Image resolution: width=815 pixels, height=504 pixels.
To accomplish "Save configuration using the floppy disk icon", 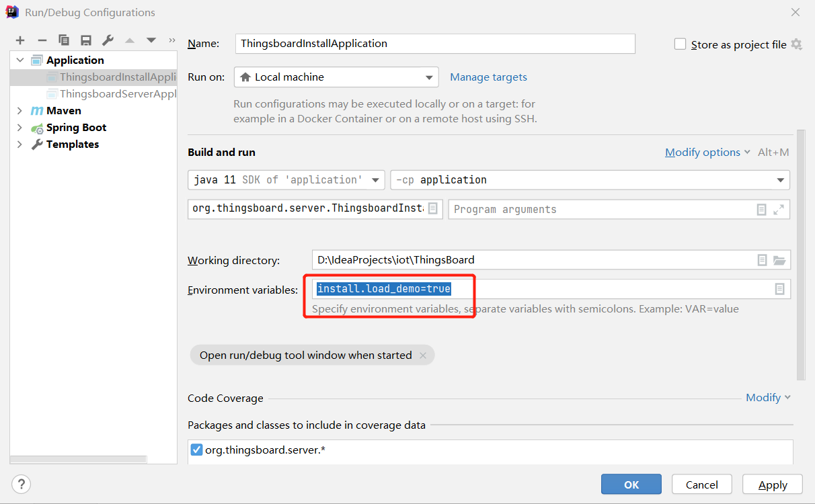I will [x=86, y=40].
